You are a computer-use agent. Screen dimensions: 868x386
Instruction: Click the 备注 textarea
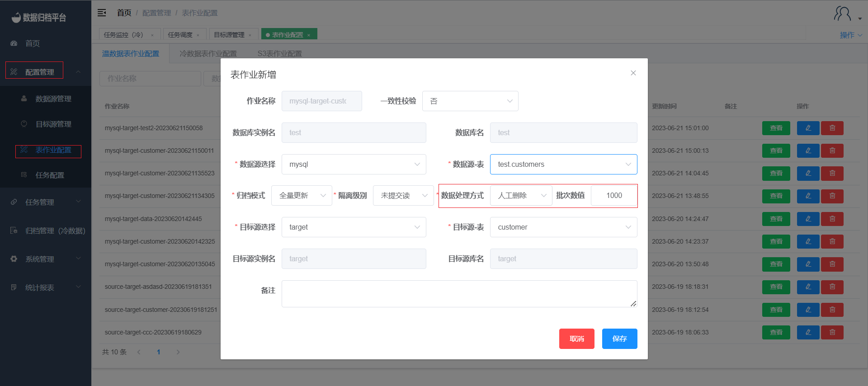[x=459, y=294]
